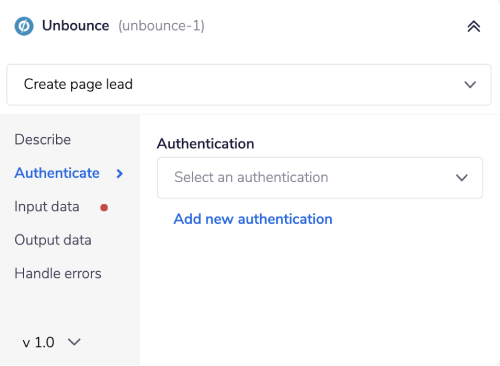This screenshot has width=500, height=366.
Task: Click the Unbounce logo icon
Action: 24,26
